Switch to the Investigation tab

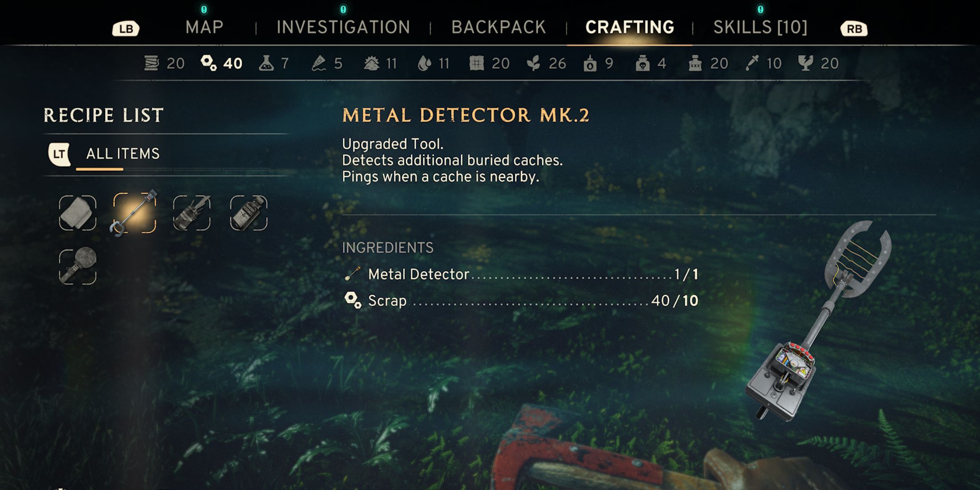pos(343,27)
